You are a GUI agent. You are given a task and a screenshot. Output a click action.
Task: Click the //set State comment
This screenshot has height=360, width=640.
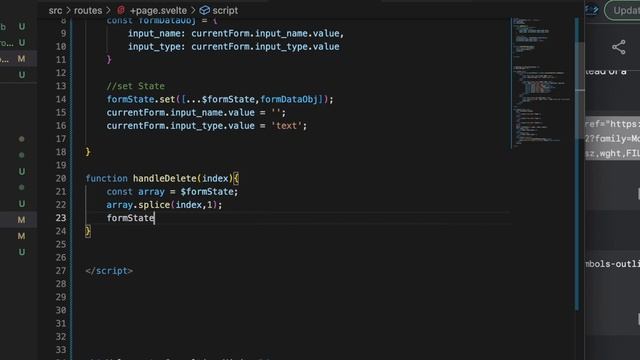[x=136, y=86]
